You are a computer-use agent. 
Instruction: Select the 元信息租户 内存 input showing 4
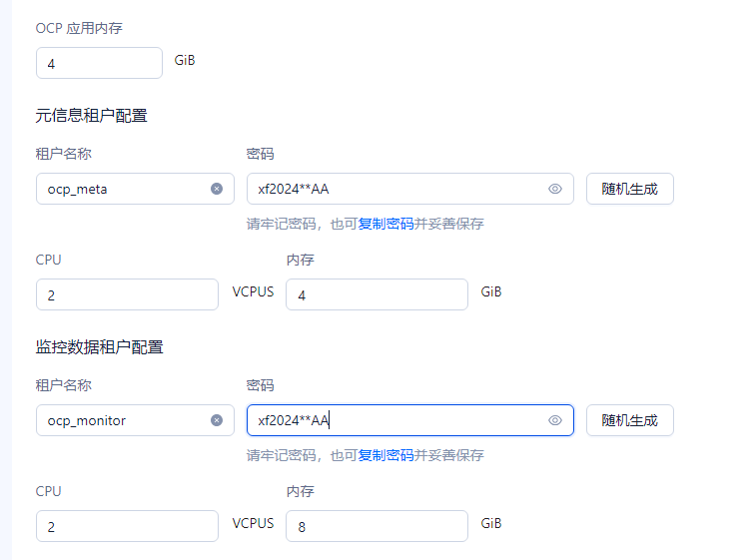377,294
